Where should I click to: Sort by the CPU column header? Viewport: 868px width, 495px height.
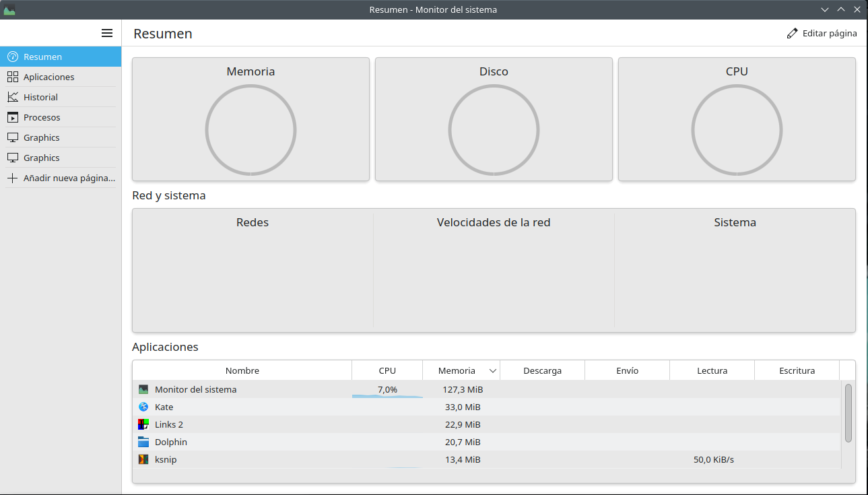point(387,370)
